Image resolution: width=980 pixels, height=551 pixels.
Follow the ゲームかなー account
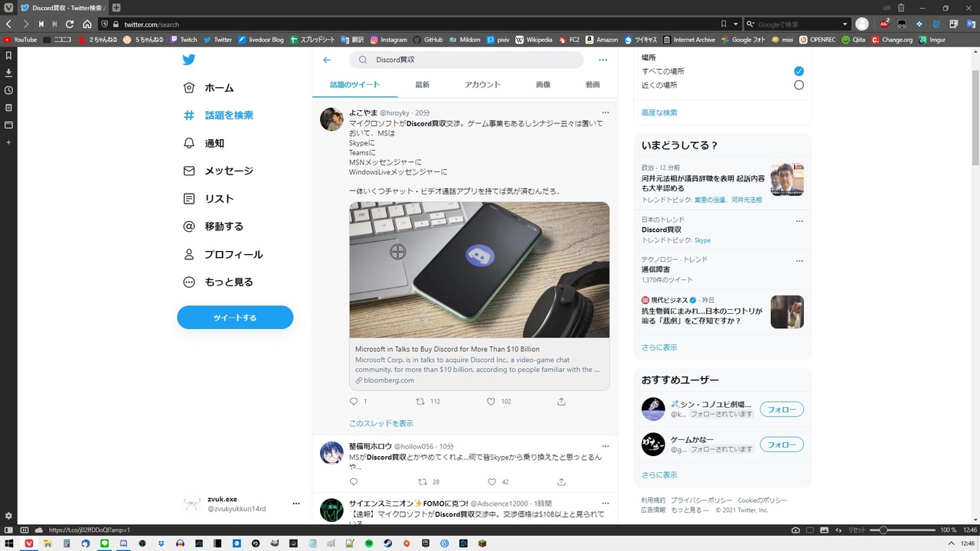782,445
